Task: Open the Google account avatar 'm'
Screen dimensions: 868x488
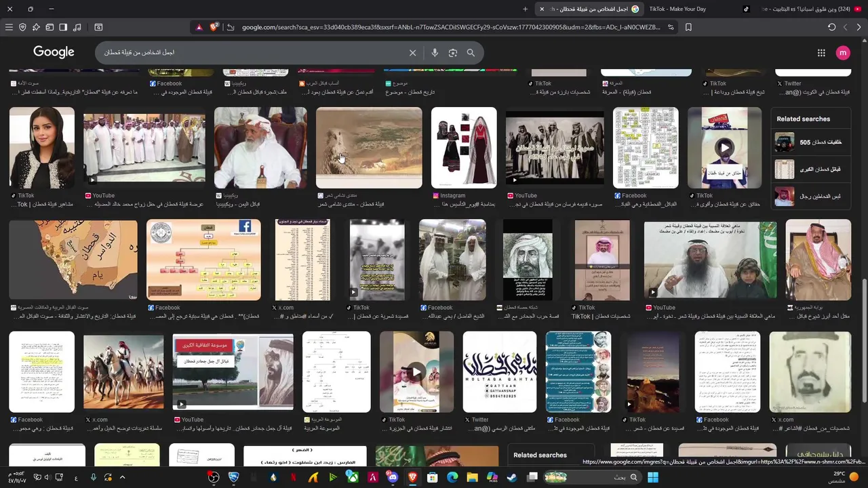Action: pos(843,53)
